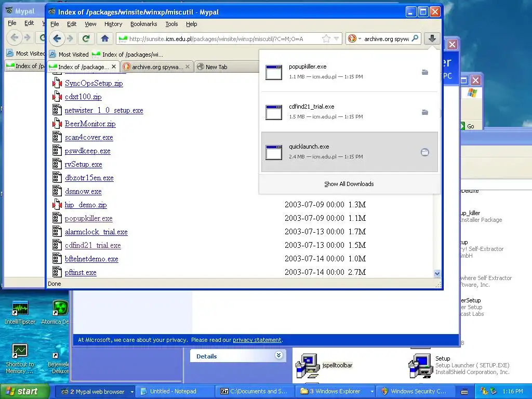Click the scan4cover.exe file icon
Image resolution: width=532 pixels, height=399 pixels.
pyautogui.click(x=57, y=137)
